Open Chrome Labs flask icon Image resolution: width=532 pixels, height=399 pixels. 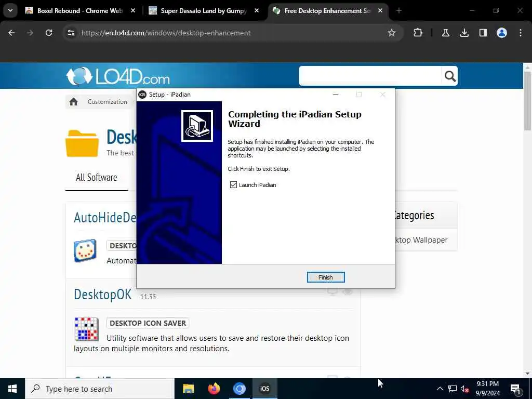445,33
